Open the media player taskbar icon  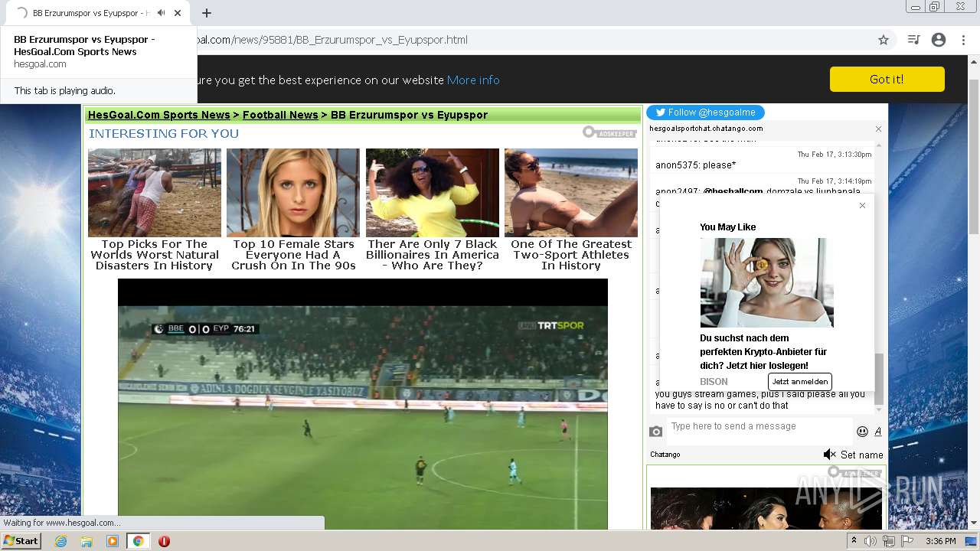(113, 541)
